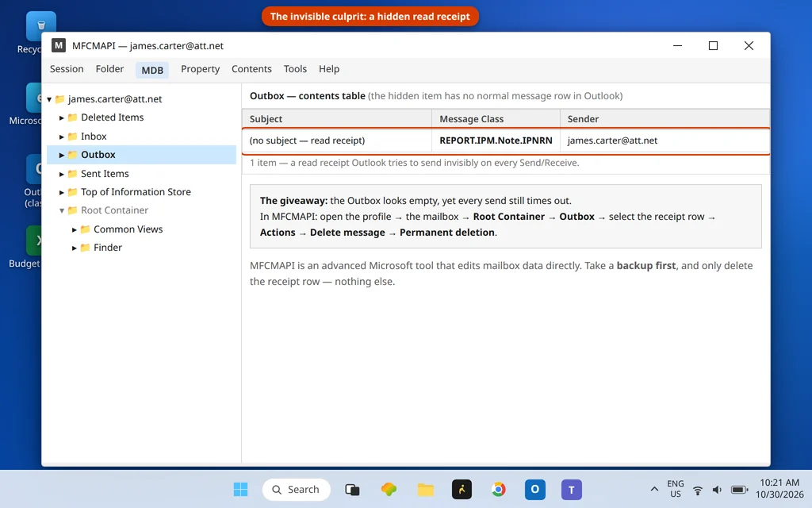The height and width of the screenshot is (508, 812).
Task: Select the Common Views folder
Action: click(128, 229)
